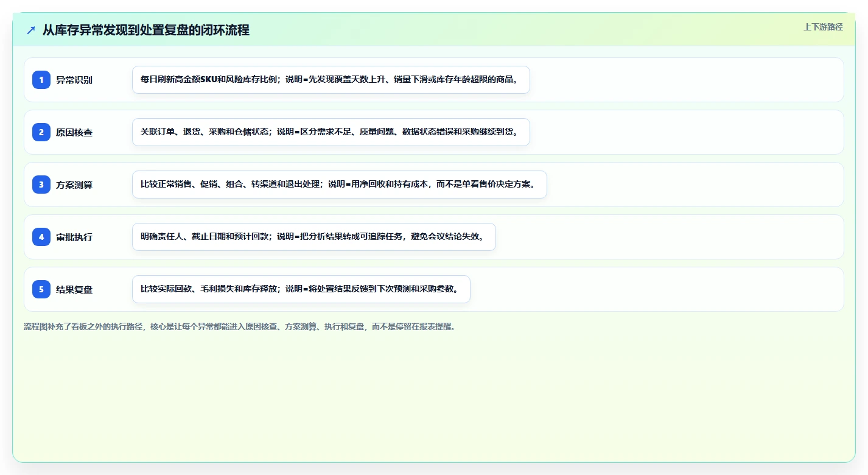Click the 原因核查 step label
This screenshot has width=868, height=475.
(x=74, y=132)
